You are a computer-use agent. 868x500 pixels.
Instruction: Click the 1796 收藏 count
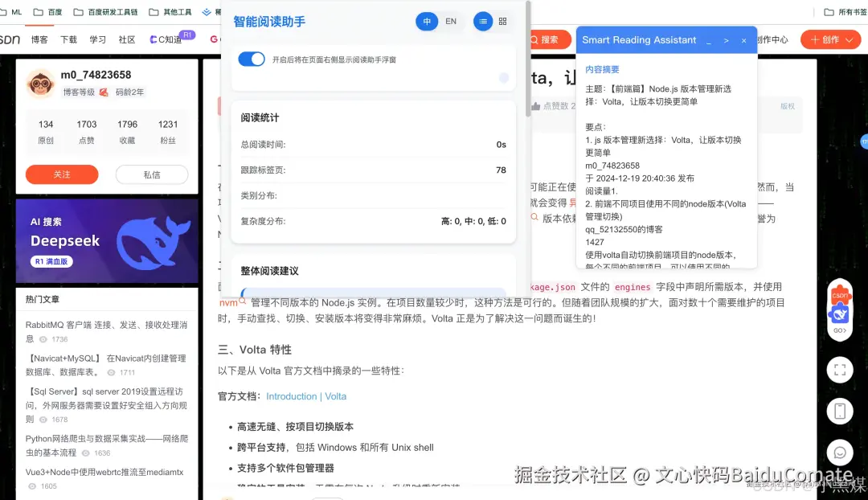click(127, 132)
